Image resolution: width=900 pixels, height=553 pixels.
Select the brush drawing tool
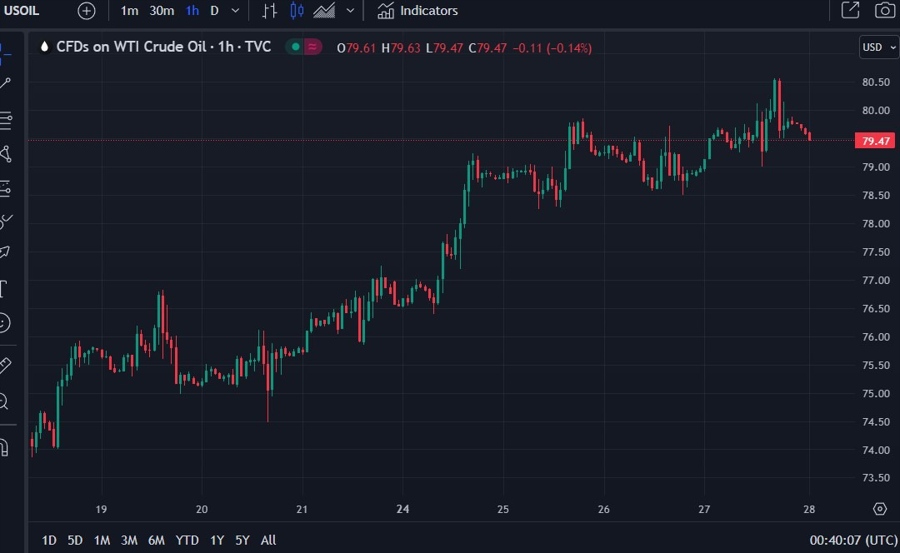pyautogui.click(x=6, y=221)
